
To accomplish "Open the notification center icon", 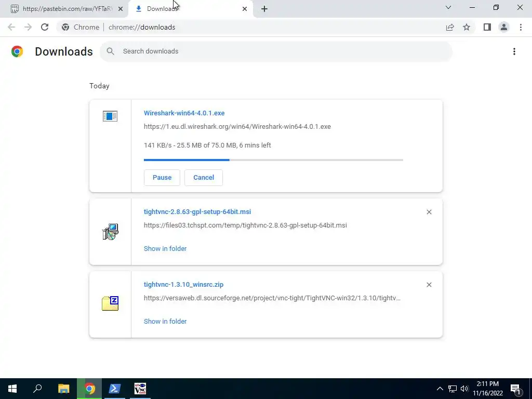I will pos(516,389).
